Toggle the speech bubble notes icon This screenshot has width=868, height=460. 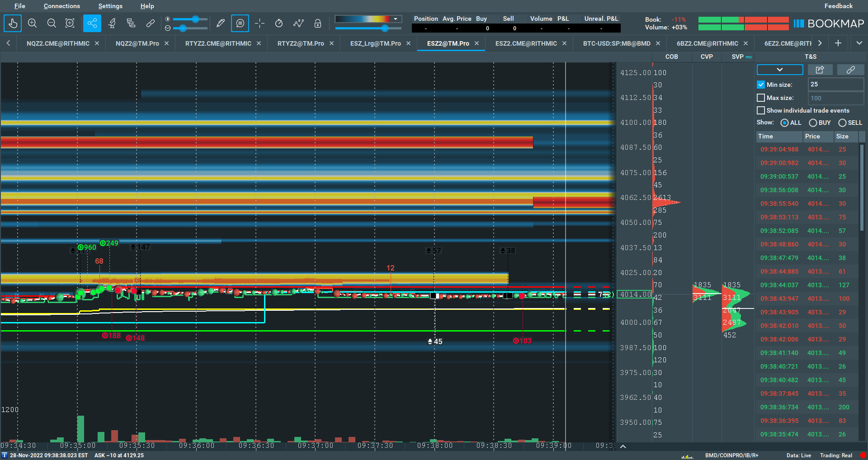pos(240,23)
